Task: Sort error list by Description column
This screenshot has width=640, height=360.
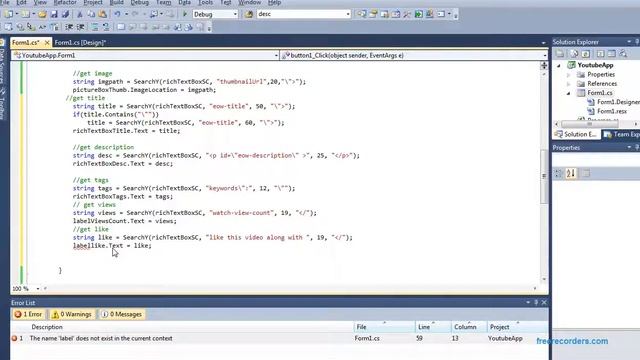Action: [x=47, y=327]
